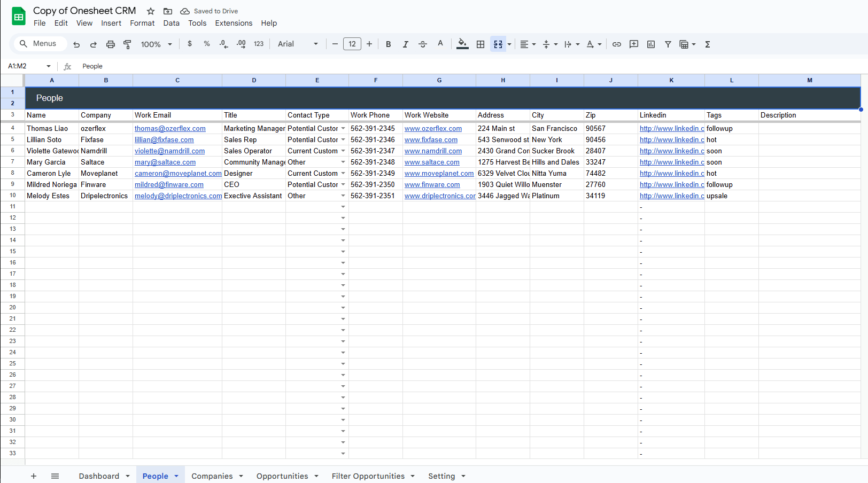868x483 pixels.
Task: Click the font size input field
Action: point(352,44)
